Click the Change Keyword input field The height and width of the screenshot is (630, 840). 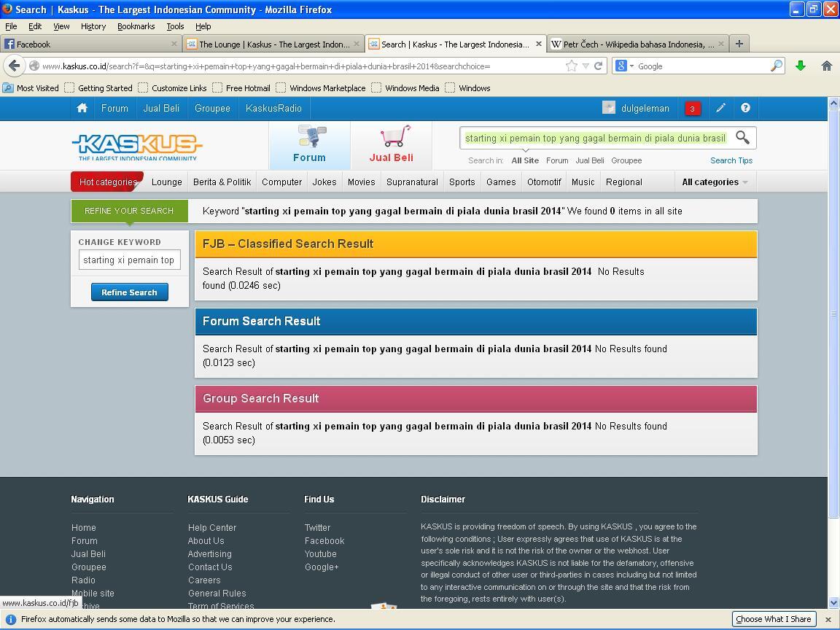click(x=130, y=260)
